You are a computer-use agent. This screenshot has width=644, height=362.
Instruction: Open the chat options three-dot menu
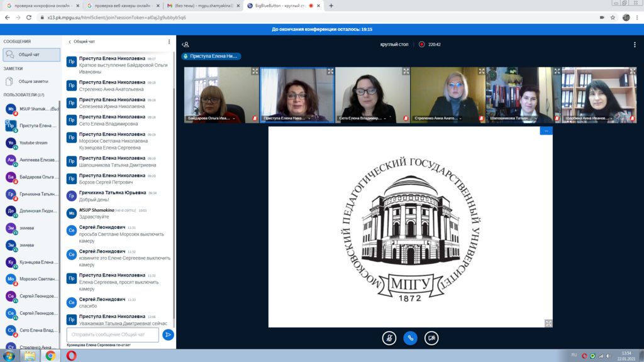[x=169, y=41]
